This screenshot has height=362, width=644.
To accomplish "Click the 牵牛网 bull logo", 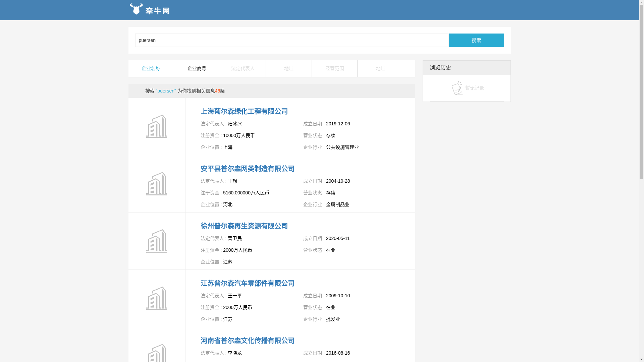I will 150,9.
